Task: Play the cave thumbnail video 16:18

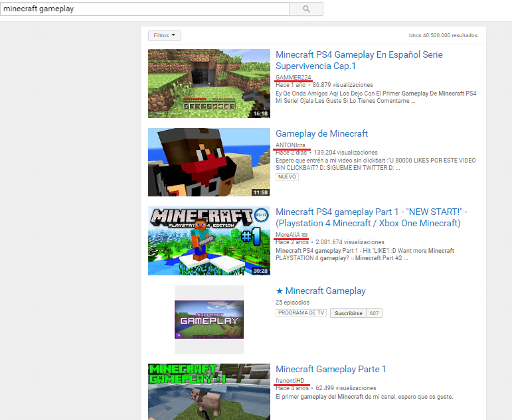Action: pos(209,84)
